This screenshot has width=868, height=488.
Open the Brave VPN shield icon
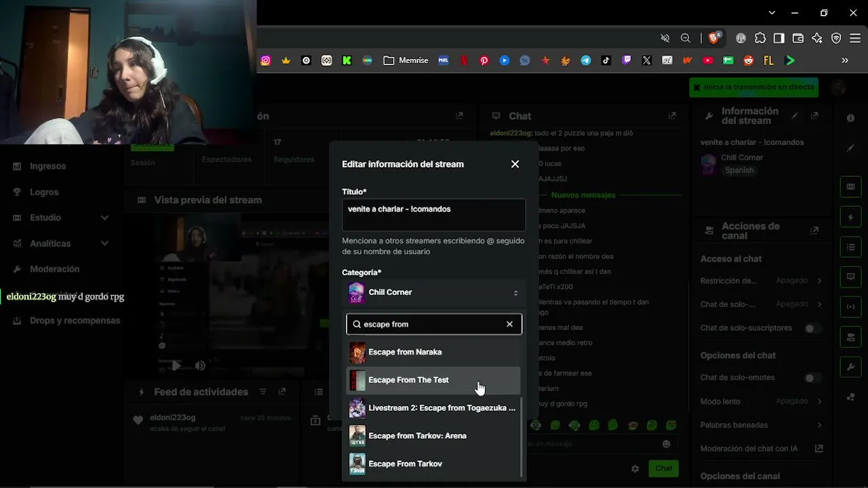[836, 38]
